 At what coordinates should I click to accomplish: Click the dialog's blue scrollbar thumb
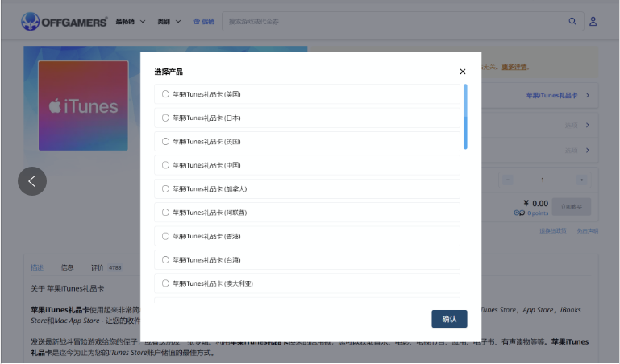tap(465, 117)
